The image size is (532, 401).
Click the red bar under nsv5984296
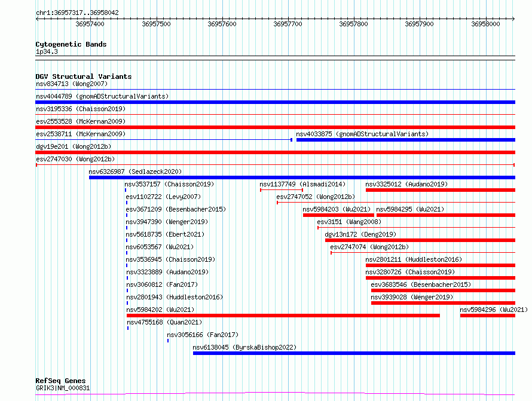488,316
